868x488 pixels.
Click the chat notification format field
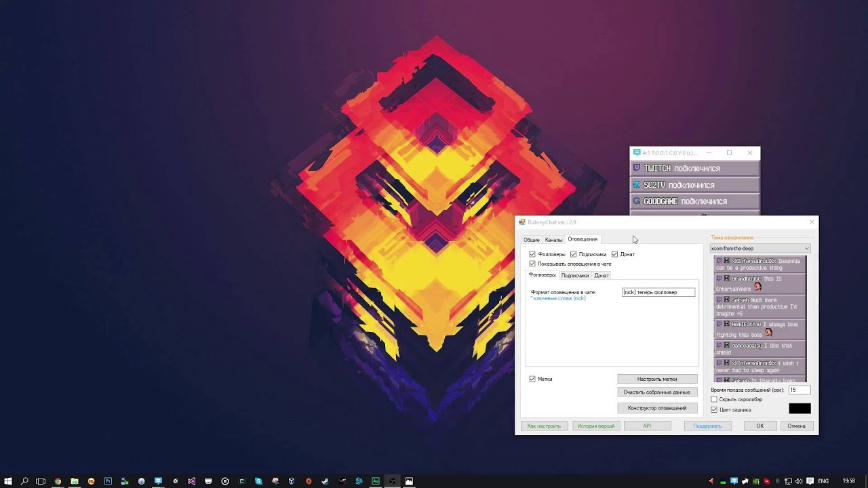coord(658,292)
